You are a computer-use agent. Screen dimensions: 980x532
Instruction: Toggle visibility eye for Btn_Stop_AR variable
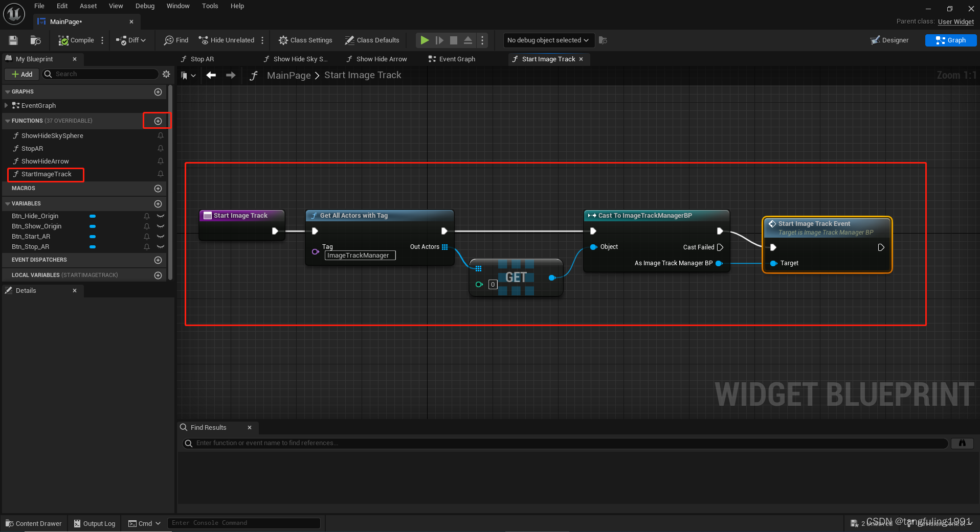161,247
